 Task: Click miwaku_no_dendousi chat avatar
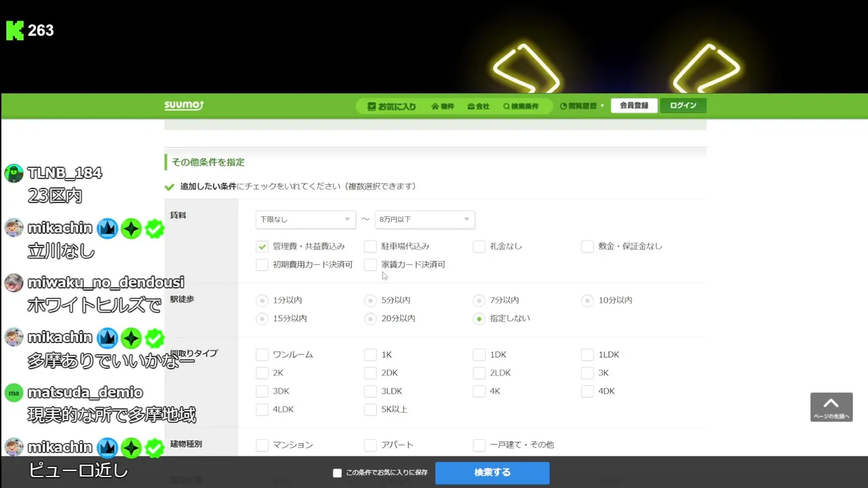point(14,283)
